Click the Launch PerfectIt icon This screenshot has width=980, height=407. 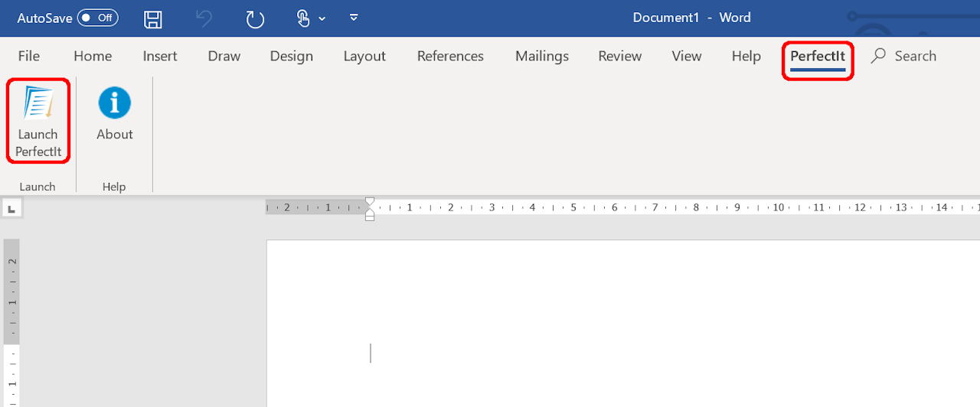tap(38, 104)
